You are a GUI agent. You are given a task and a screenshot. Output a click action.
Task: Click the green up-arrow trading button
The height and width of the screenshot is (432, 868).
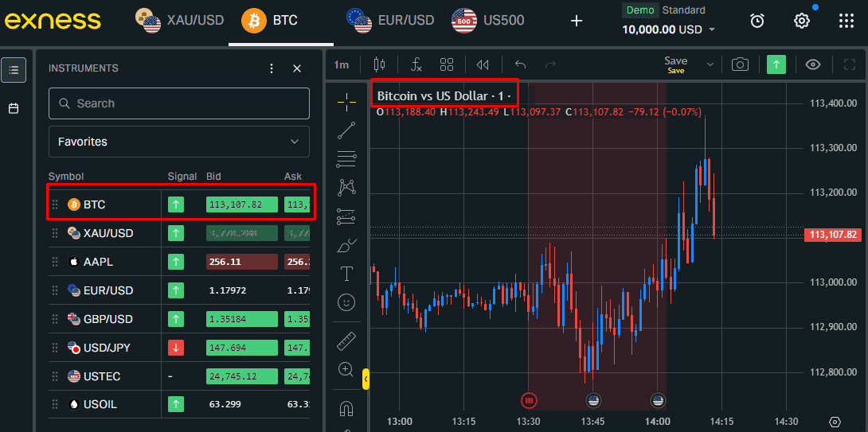coord(776,64)
